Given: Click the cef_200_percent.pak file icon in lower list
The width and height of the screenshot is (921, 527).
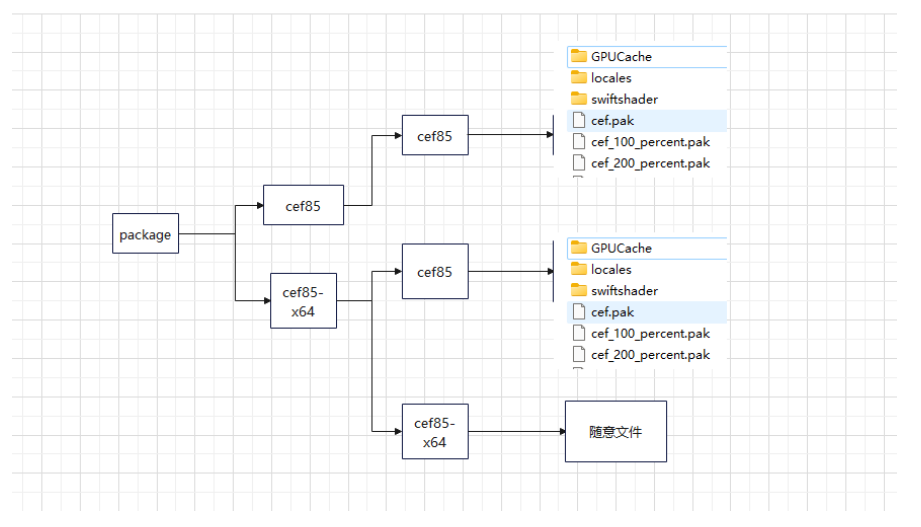Looking at the screenshot, I should (579, 355).
